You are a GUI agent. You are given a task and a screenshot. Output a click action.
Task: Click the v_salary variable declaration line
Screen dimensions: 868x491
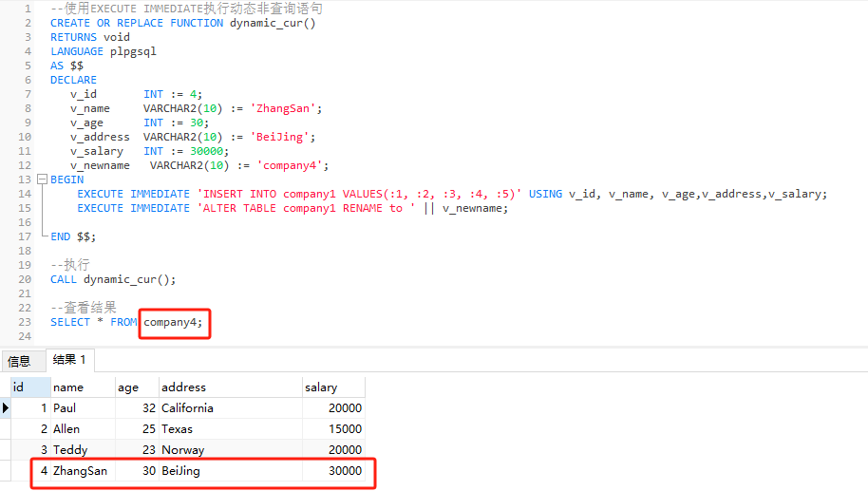point(149,151)
